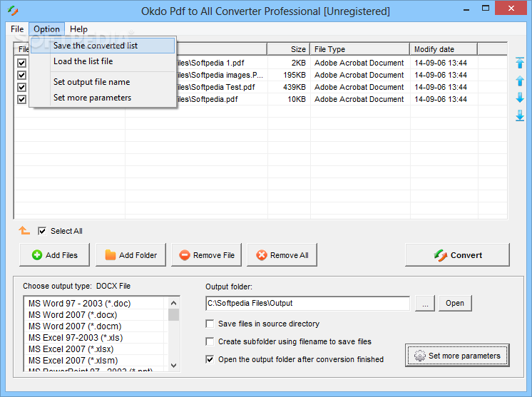Click the 195KB size cell
The image size is (532, 397).
(295, 75)
